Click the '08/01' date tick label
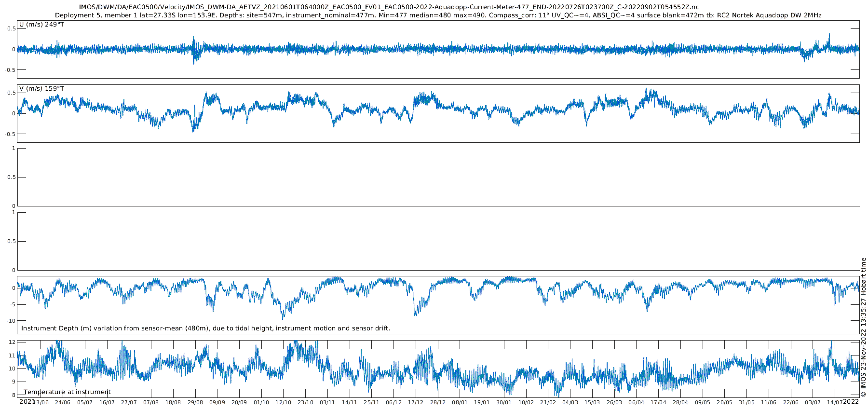This screenshot has width=868, height=410. click(460, 402)
